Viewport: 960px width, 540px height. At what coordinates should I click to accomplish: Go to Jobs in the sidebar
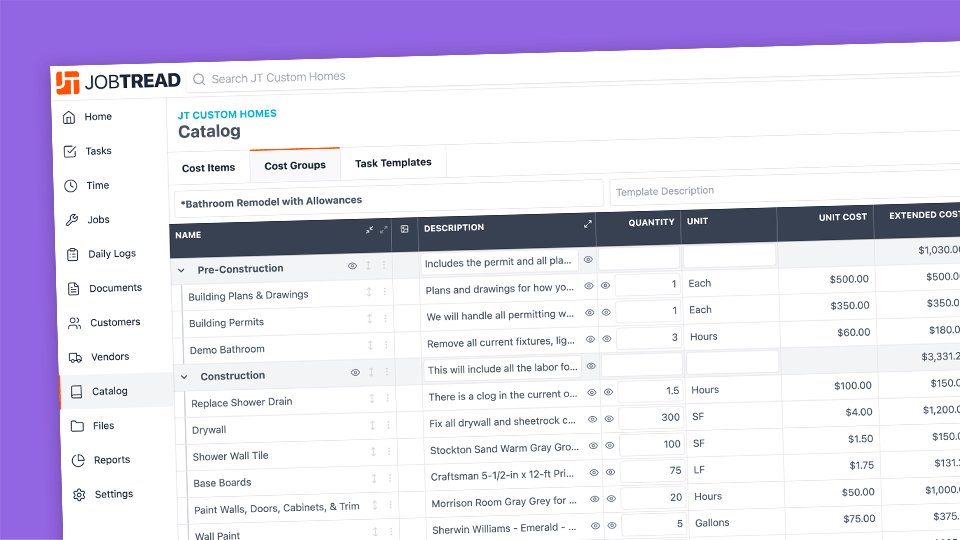98,220
